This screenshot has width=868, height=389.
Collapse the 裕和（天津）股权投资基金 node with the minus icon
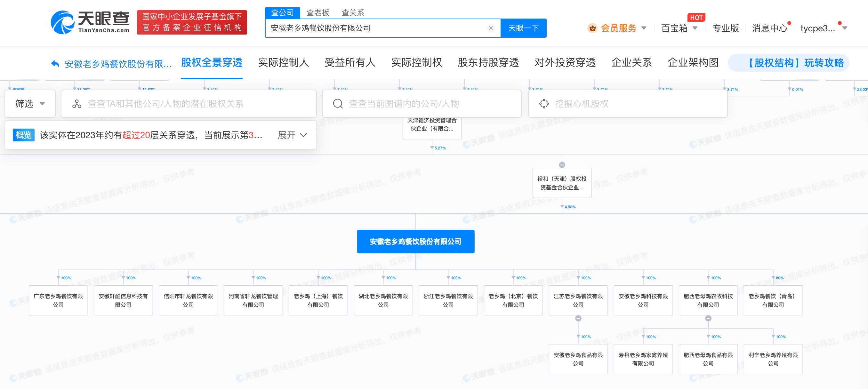click(562, 165)
